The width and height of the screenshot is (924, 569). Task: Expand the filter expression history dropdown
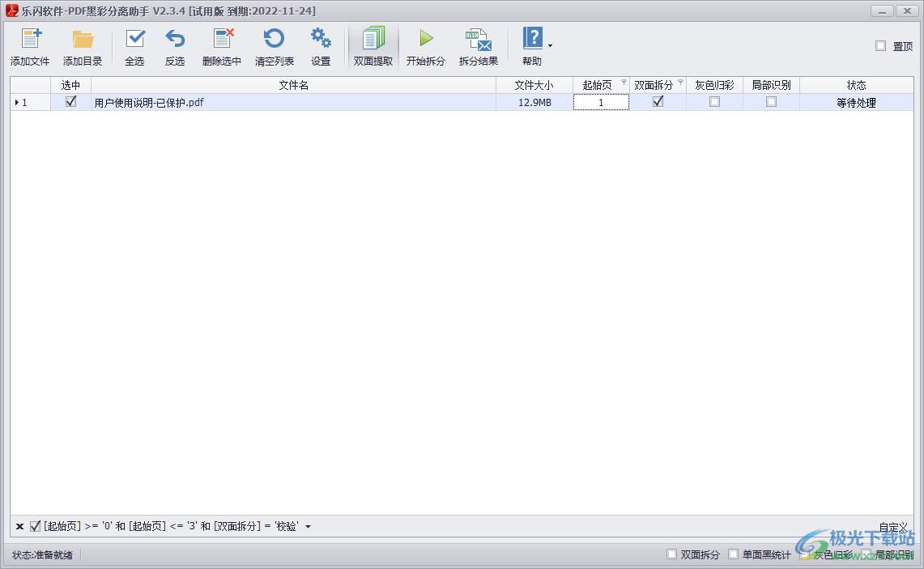[x=309, y=527]
